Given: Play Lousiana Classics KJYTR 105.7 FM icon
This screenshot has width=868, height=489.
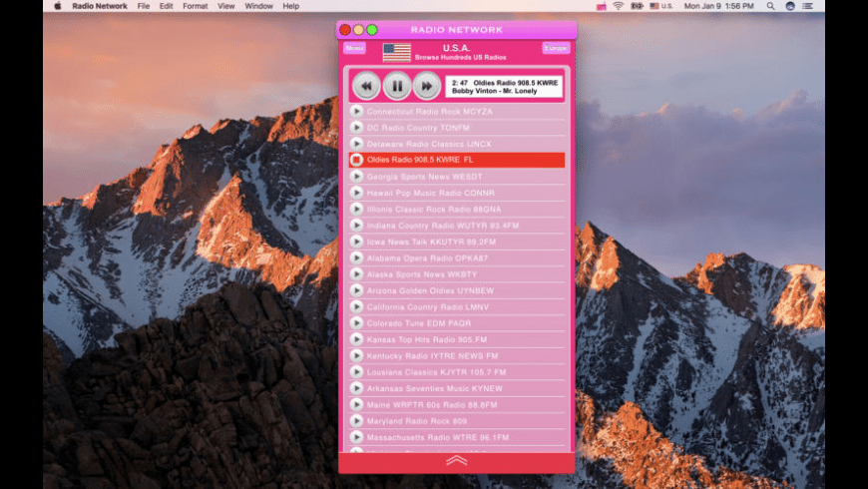Looking at the screenshot, I should click(356, 372).
